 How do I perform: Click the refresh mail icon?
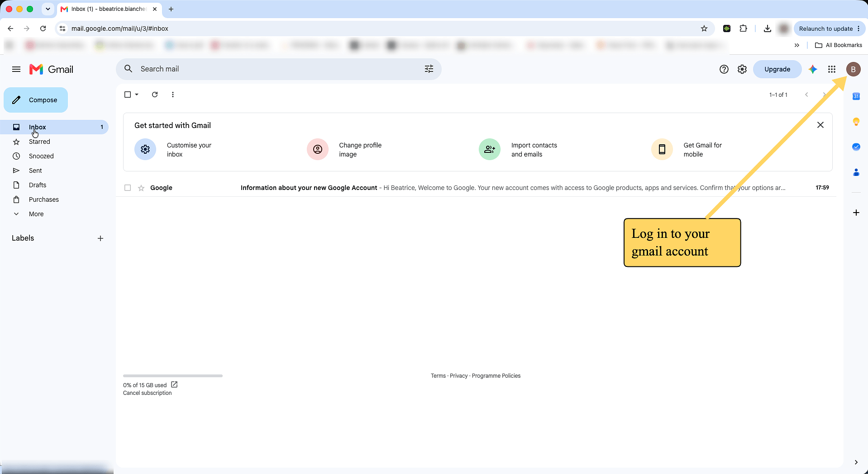155,95
